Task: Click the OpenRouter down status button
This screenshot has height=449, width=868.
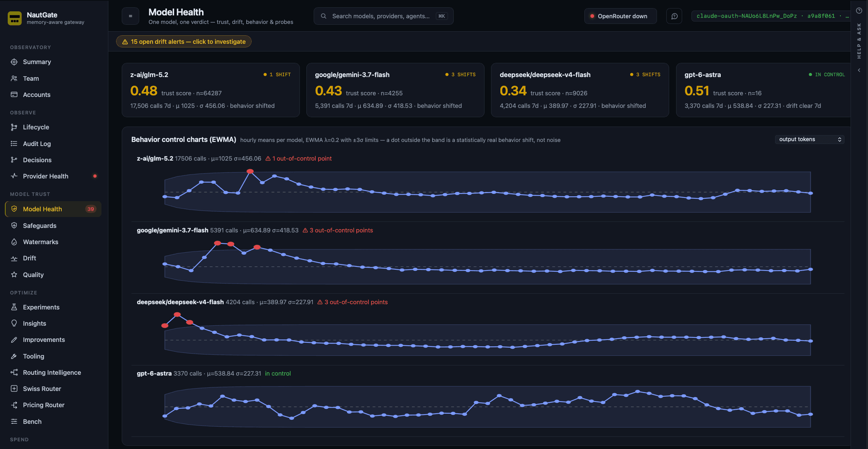Action: [x=620, y=16]
